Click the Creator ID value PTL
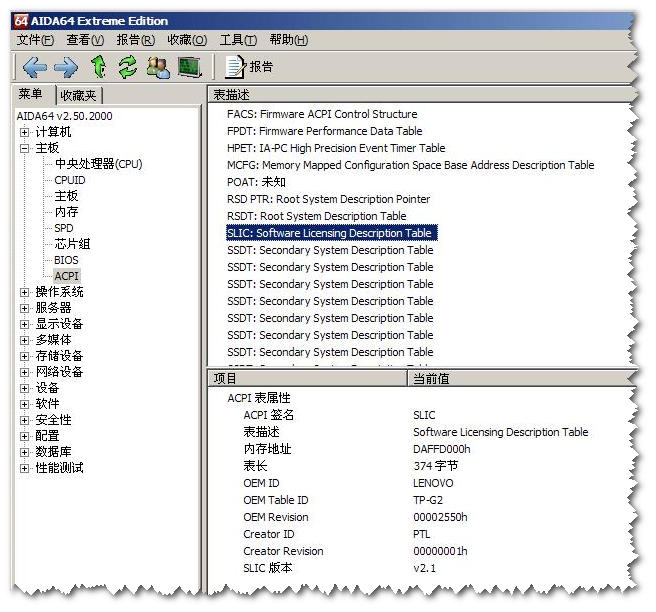 pos(421,535)
